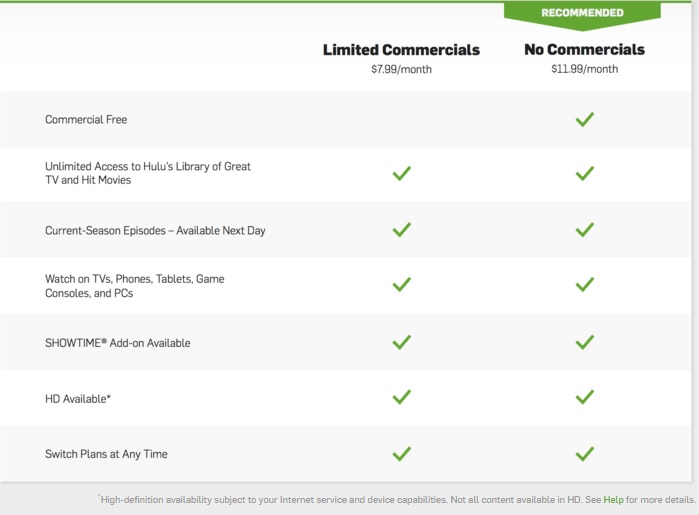Click the Switch Plans checkmark under Limited Commercials
The width and height of the screenshot is (699, 515).
402,454
